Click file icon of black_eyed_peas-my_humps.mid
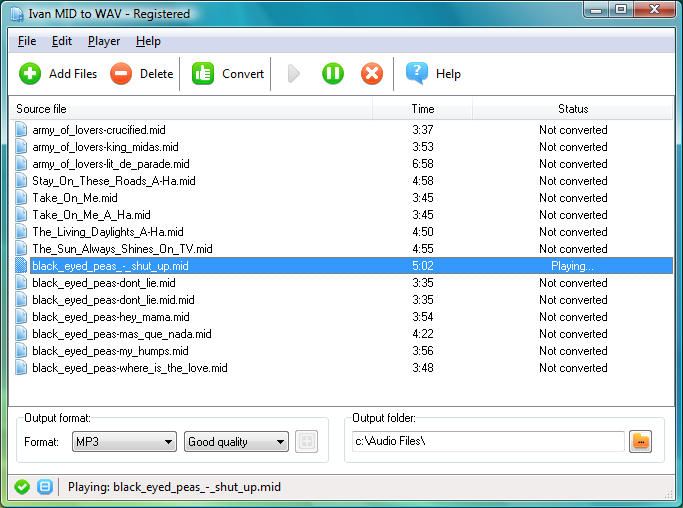The height and width of the screenshot is (508, 683). coord(21,351)
